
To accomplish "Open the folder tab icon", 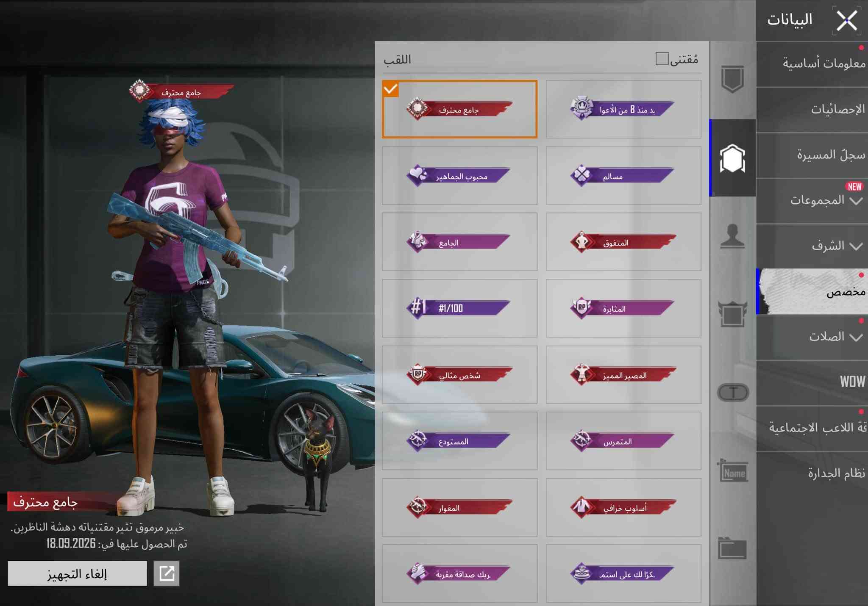I will [x=732, y=548].
